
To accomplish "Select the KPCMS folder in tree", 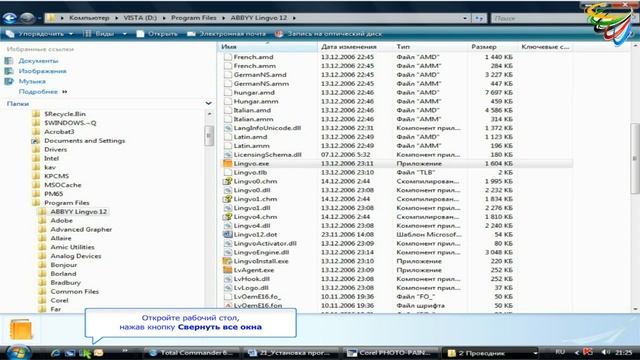I will click(56, 176).
